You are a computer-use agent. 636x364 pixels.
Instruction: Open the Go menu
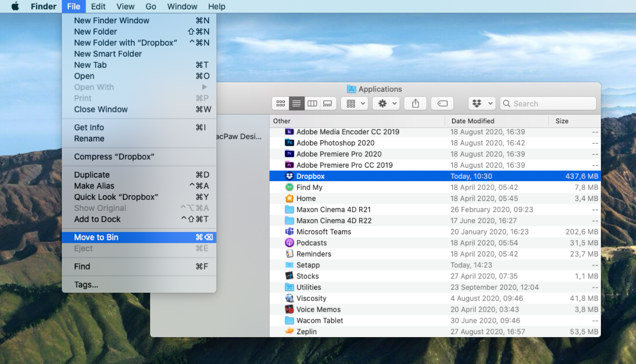(150, 6)
